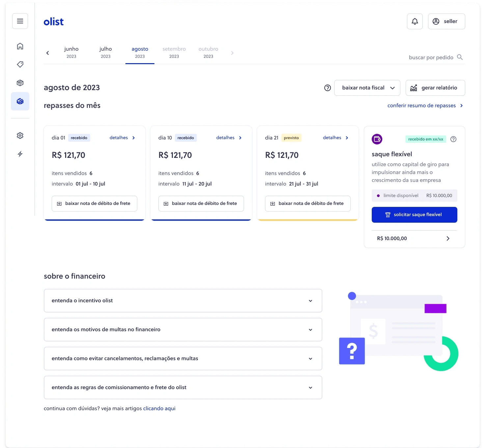
Task: Click the repasses do mês heading
Action: point(72,106)
